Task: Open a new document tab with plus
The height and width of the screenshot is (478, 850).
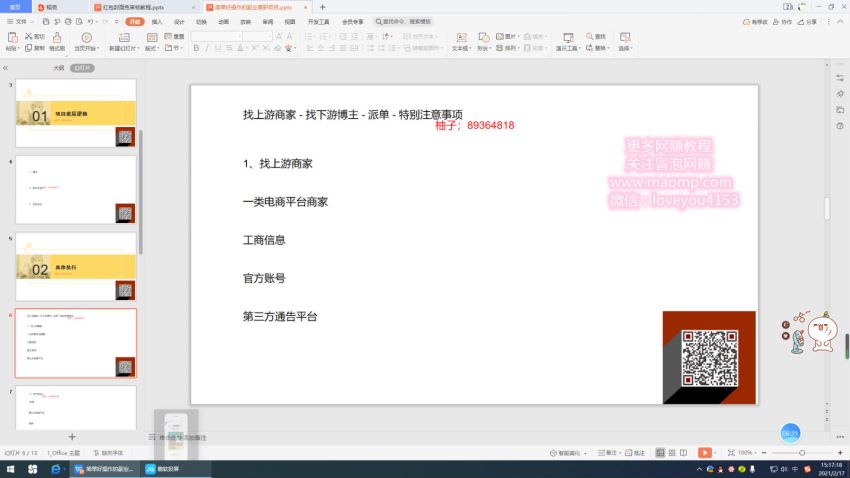Action: 323,7
